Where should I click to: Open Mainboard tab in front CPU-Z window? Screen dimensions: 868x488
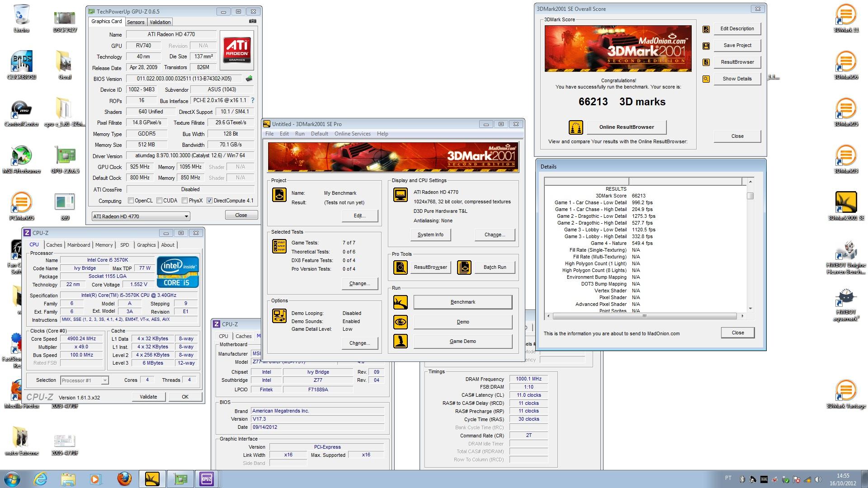pyautogui.click(x=79, y=245)
